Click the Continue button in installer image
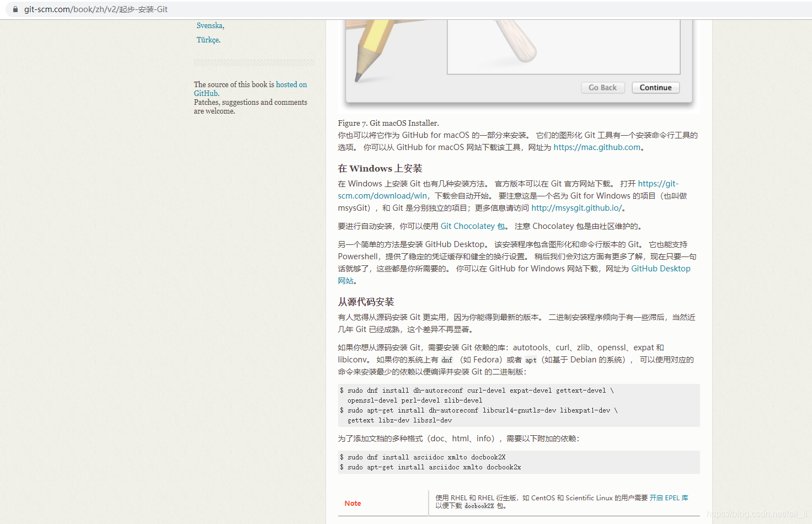The width and height of the screenshot is (812, 524). (x=655, y=88)
